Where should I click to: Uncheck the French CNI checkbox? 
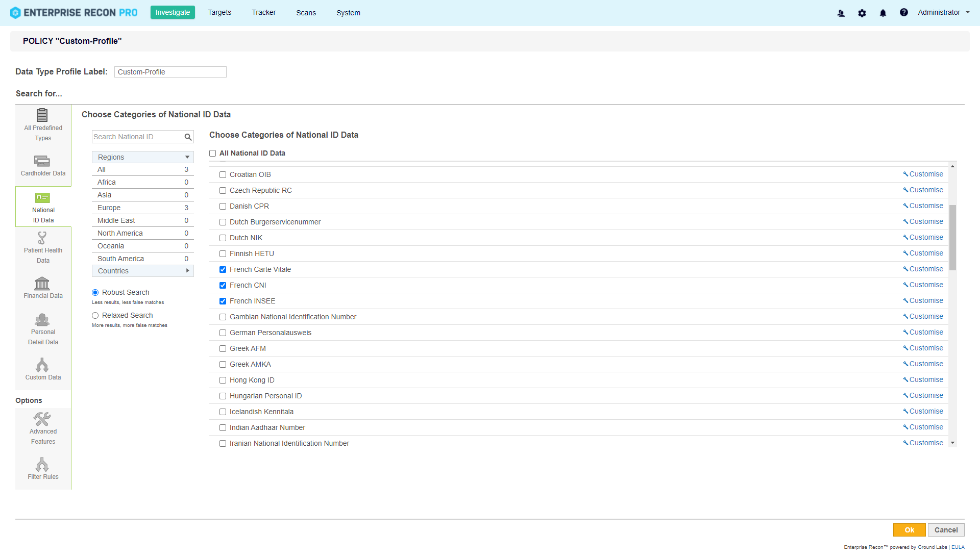[223, 285]
